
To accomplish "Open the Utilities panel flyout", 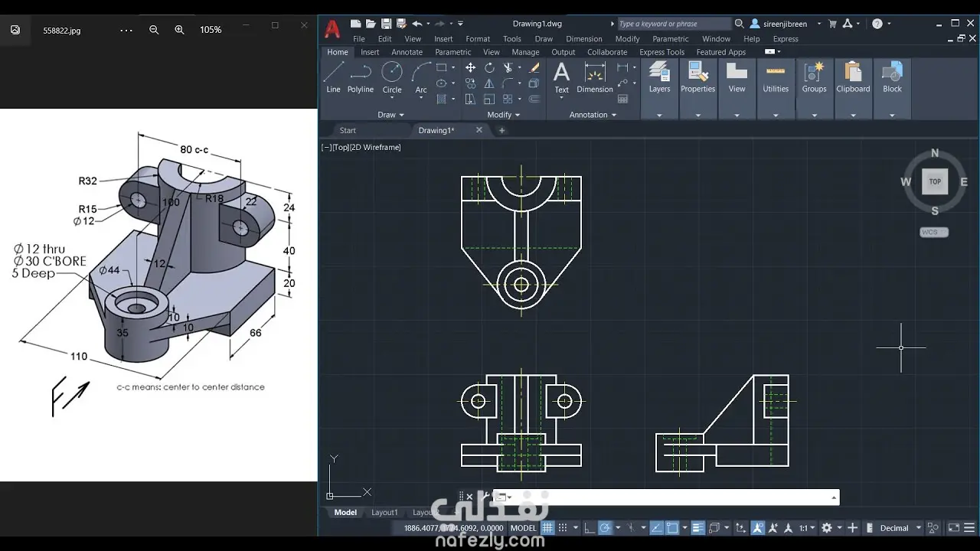I will click(776, 115).
